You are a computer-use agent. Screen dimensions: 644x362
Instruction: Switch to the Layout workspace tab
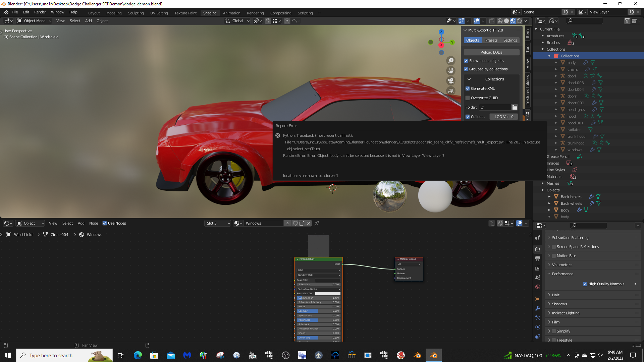tap(94, 13)
